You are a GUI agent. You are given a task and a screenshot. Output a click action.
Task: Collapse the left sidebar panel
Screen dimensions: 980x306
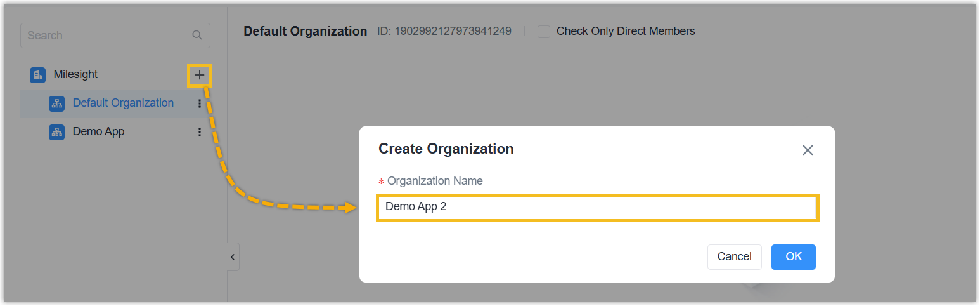coord(233,257)
